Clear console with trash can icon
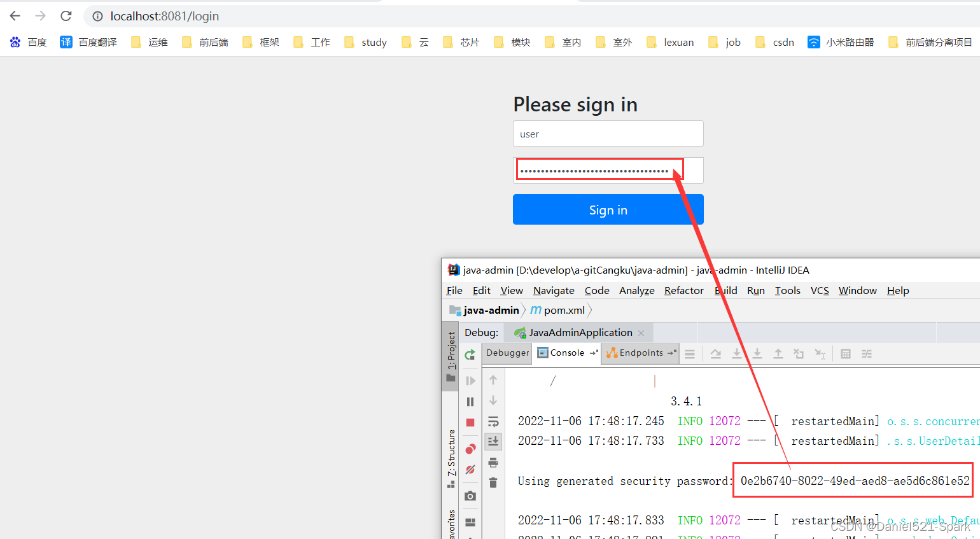 coord(493,482)
